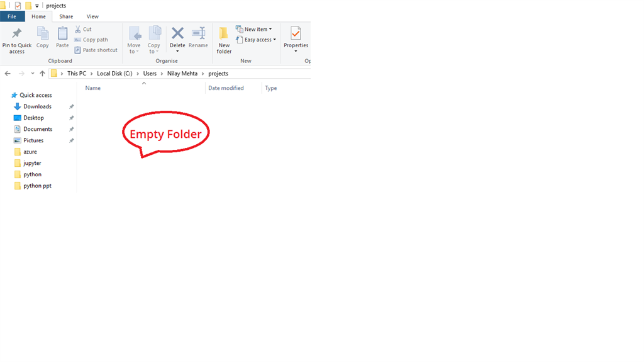
Task: Click the Paste clipboard icon
Action: [62, 33]
